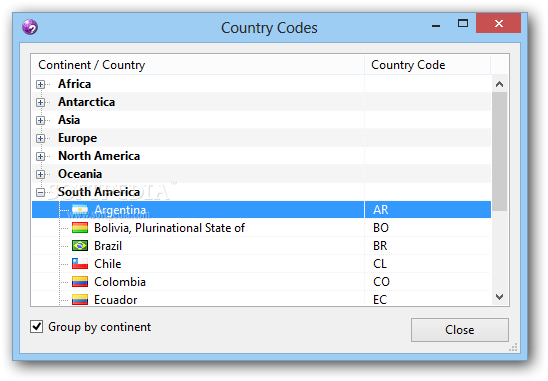Expand the Asia tree node
The width and height of the screenshot is (548, 381).
tap(41, 120)
